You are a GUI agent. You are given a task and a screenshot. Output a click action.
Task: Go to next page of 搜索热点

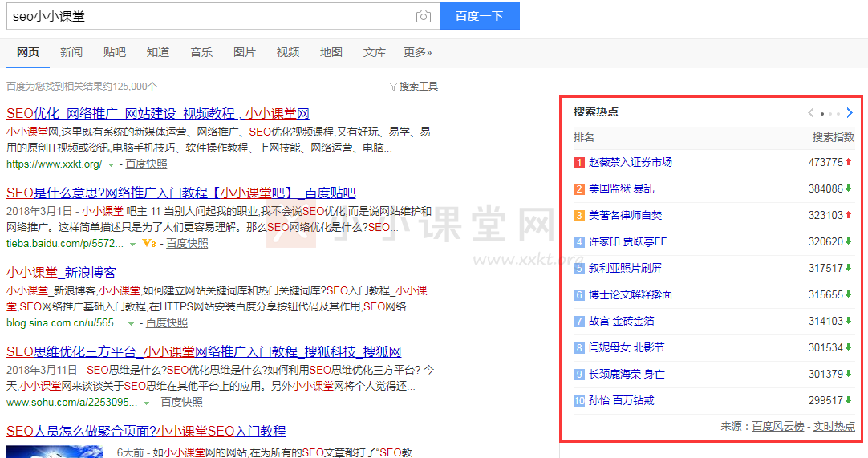pyautogui.click(x=850, y=113)
